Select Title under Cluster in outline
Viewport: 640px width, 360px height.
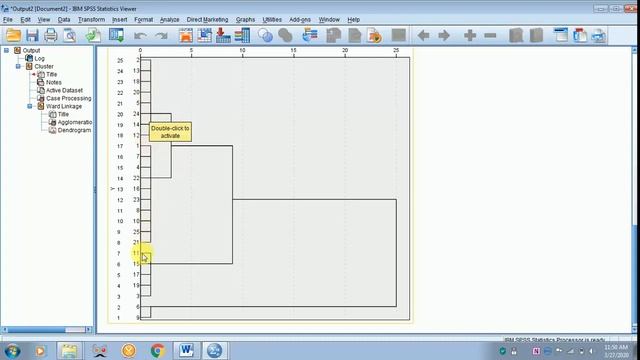51,74
